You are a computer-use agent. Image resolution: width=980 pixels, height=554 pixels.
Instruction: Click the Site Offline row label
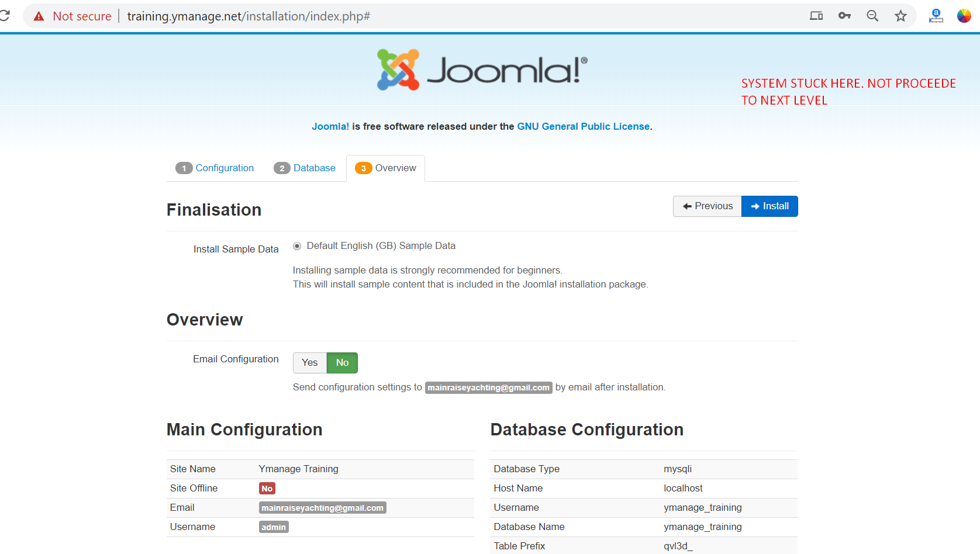[194, 488]
